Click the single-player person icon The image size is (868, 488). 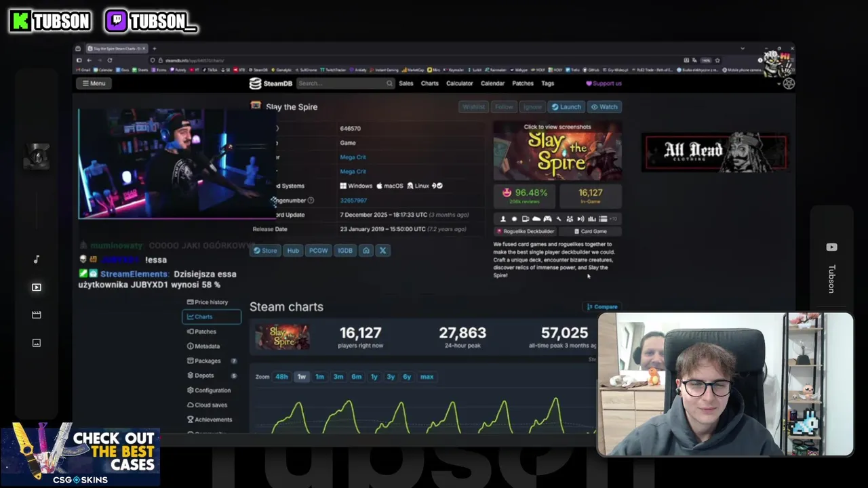coord(503,219)
